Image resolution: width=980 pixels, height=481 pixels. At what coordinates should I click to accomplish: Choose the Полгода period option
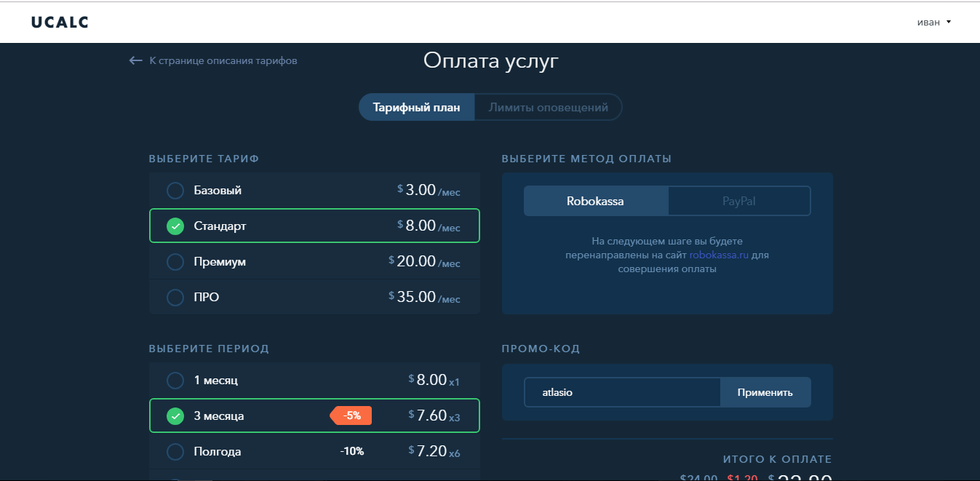point(175,452)
